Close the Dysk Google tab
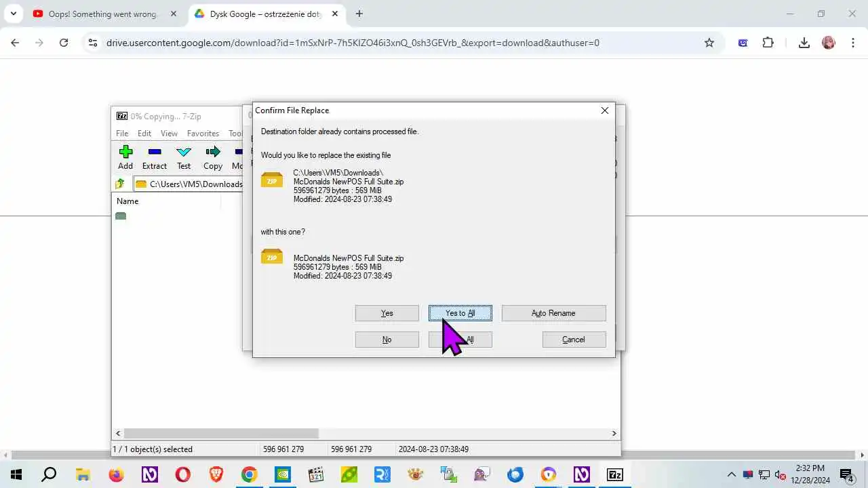 point(336,14)
